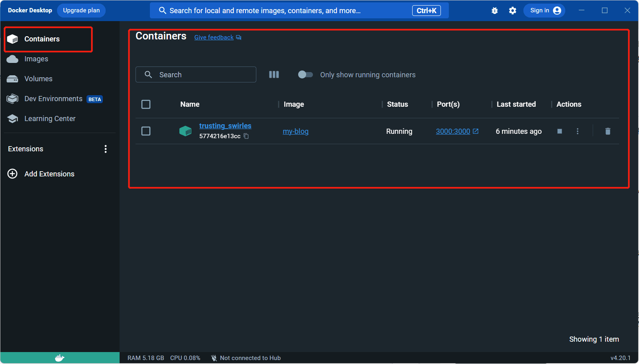639x364 pixels.
Task: Click the Ctrl+K shortcut badge
Action: coord(427,11)
